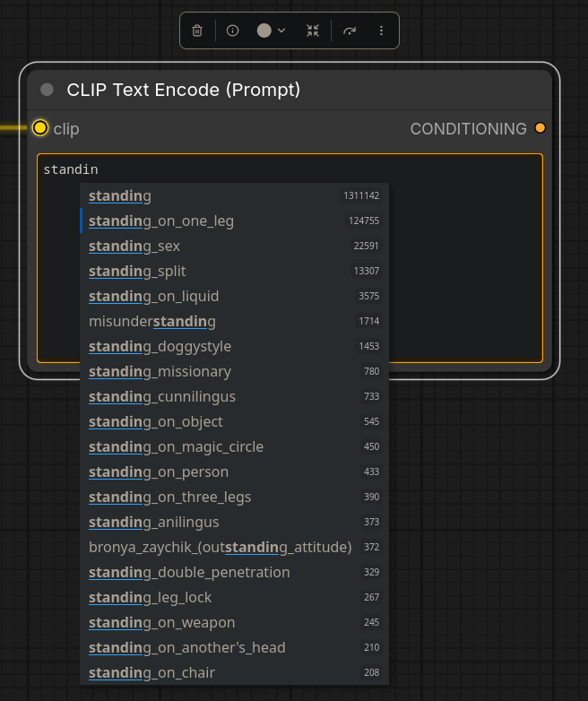Viewport: 588px width, 701px height.
Task: Choose 'standing_on_weapon' suggestion
Action: [234, 622]
